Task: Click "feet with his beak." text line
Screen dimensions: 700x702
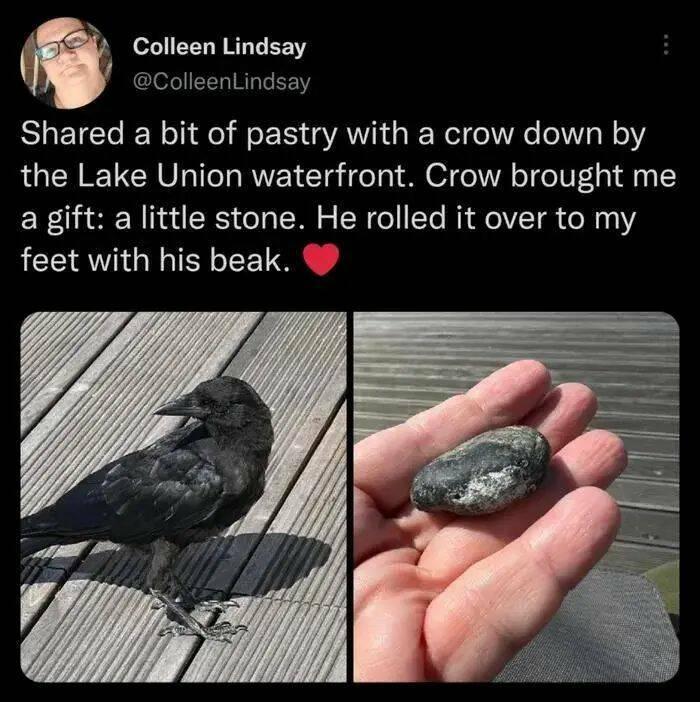Action: (155, 260)
